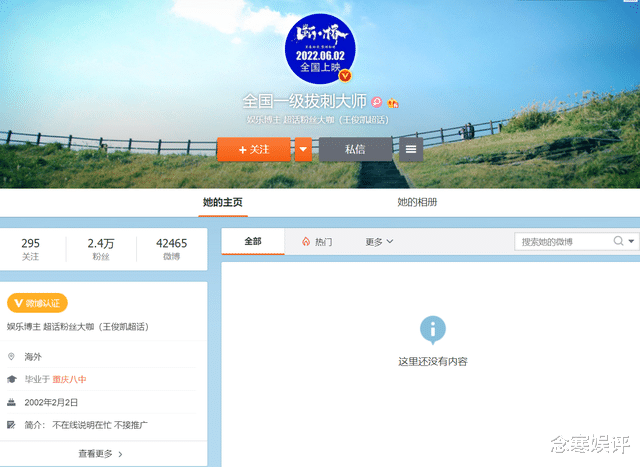640x467 pixels.
Task: Click the graduation cap icon near 毕业于
Action: click(x=11, y=379)
